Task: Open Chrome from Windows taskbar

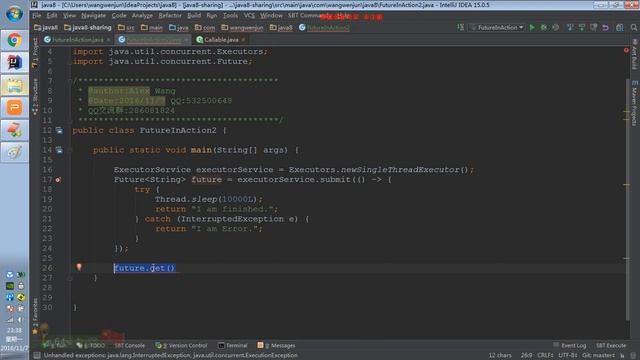Action: tap(15, 40)
